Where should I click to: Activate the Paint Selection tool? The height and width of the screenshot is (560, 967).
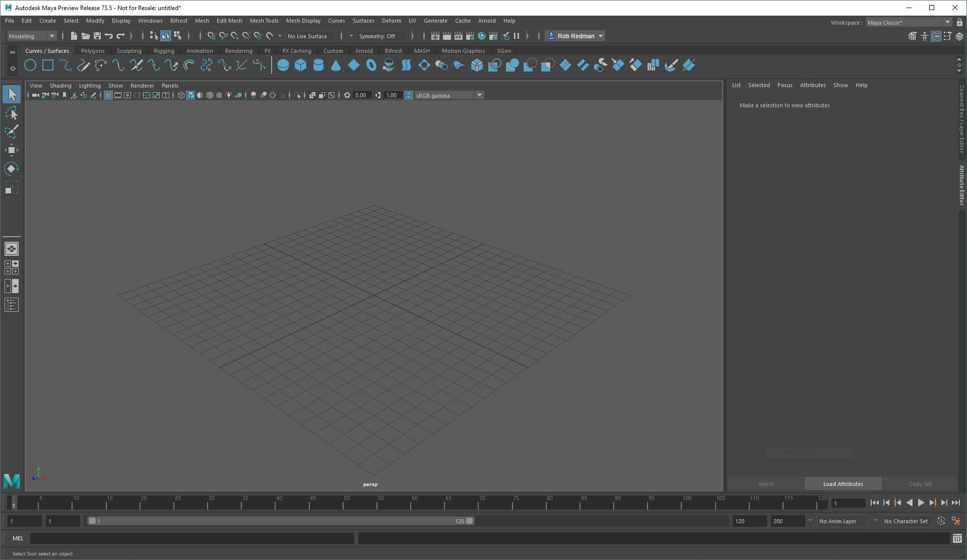coord(12,131)
